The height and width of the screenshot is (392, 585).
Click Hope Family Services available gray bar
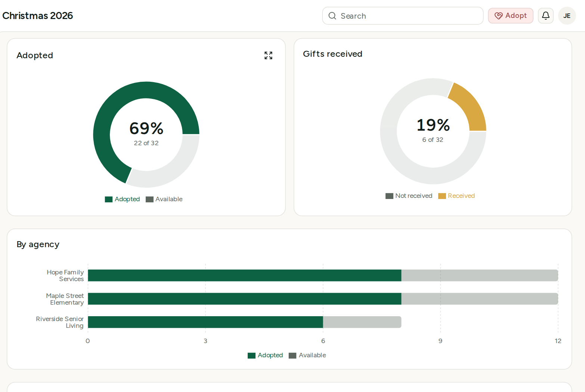click(x=480, y=276)
